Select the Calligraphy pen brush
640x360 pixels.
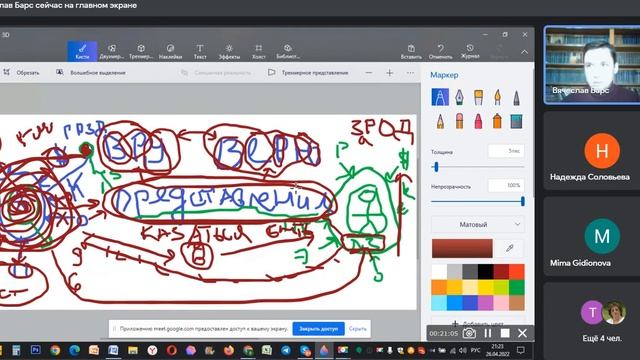coord(459,97)
